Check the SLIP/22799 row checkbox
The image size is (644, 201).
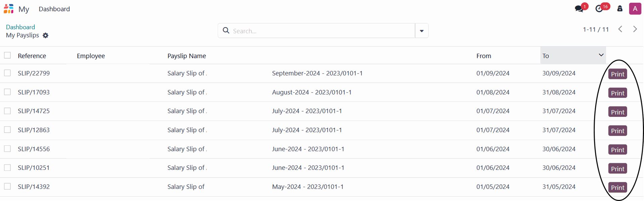pyautogui.click(x=7, y=73)
